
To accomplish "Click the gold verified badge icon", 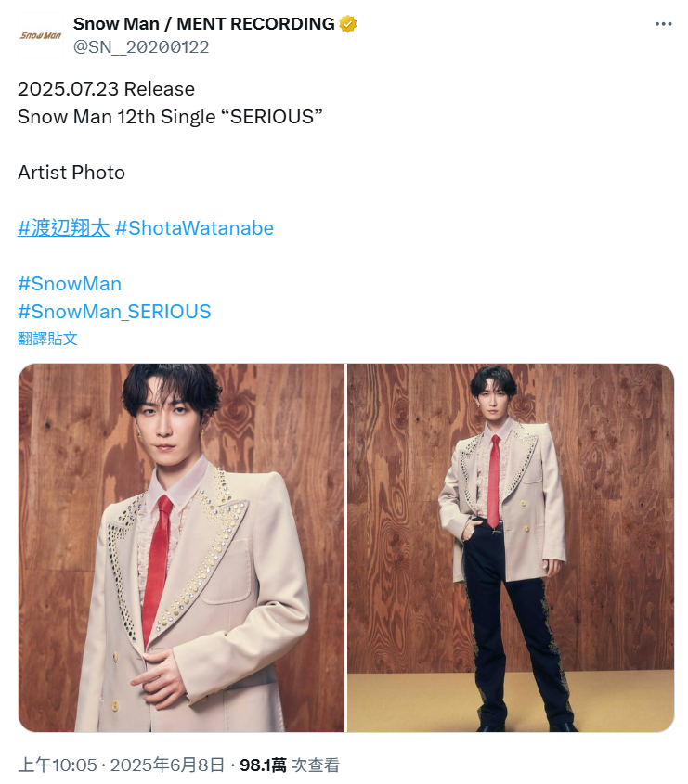I will pos(348,24).
